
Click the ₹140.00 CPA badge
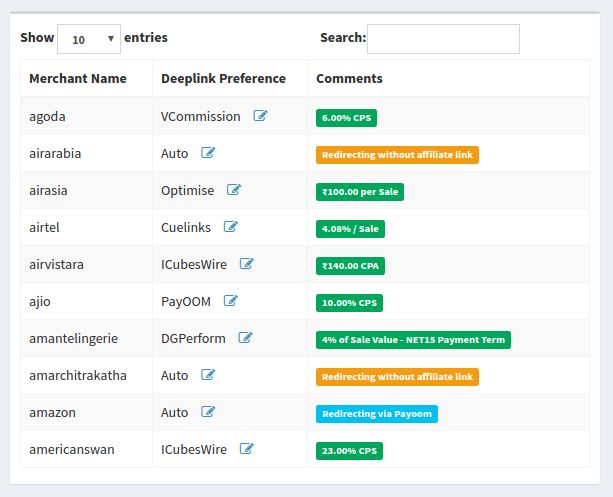(350, 266)
